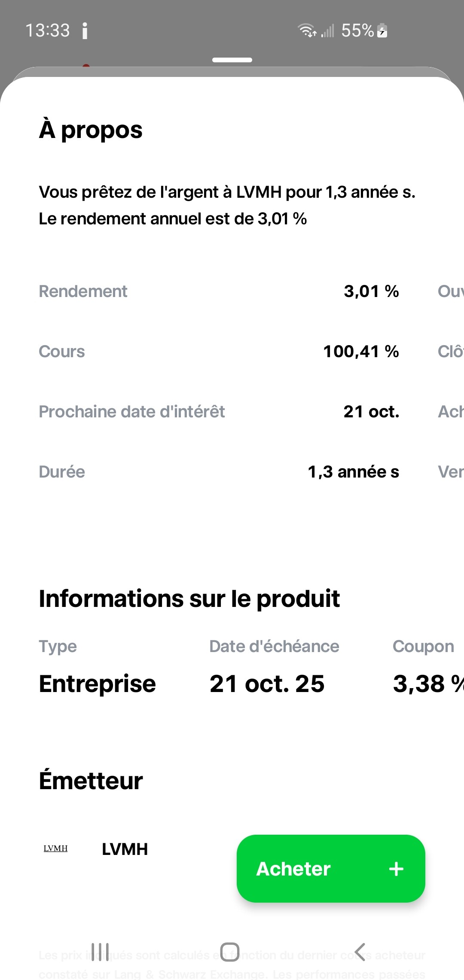Open the LVMH issuer name entry
464x980 pixels.
(x=125, y=849)
